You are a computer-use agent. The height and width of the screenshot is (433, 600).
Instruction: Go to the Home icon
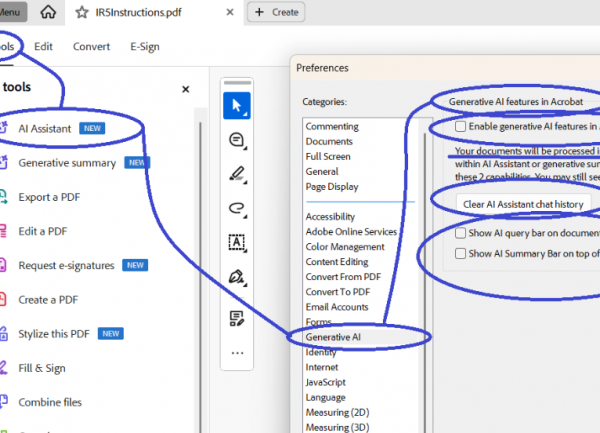48,12
